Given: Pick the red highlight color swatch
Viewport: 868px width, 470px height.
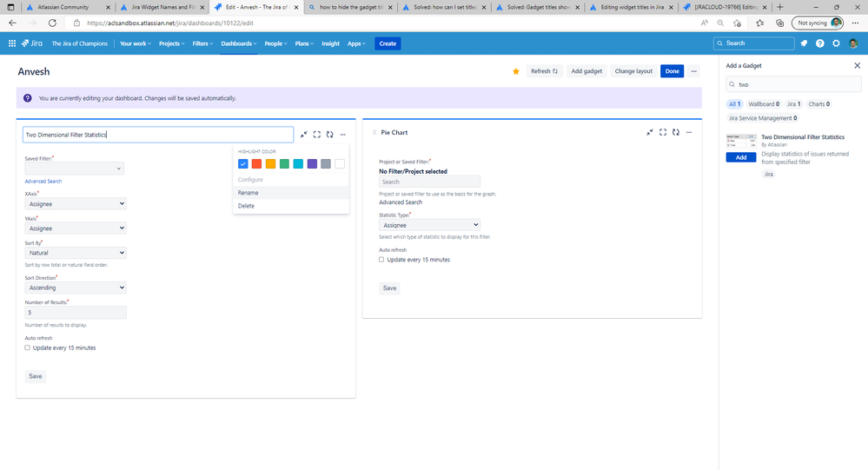Looking at the screenshot, I should click(x=256, y=164).
